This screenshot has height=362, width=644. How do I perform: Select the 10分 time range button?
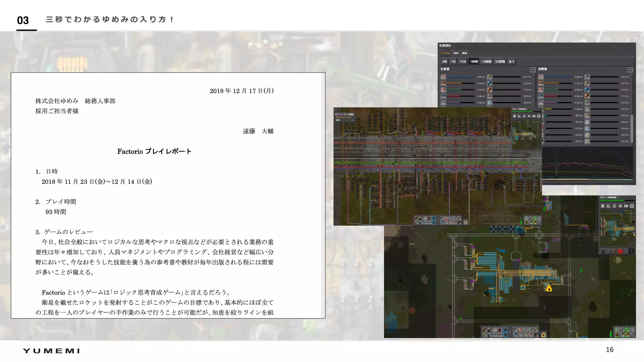463,62
